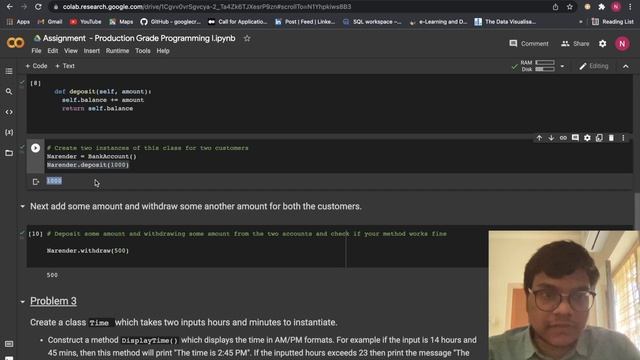Click the highlighted 1000 output value
This screenshot has height=360, width=640.
54,181
